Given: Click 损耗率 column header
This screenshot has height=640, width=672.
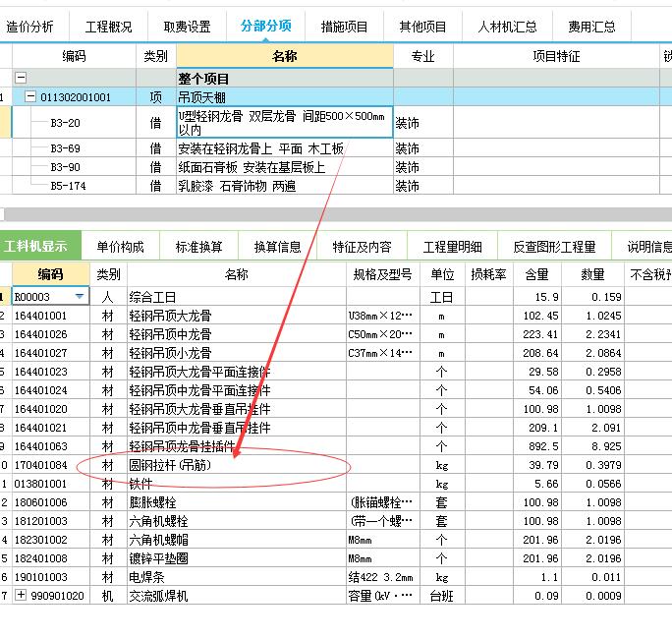Looking at the screenshot, I should (x=488, y=274).
